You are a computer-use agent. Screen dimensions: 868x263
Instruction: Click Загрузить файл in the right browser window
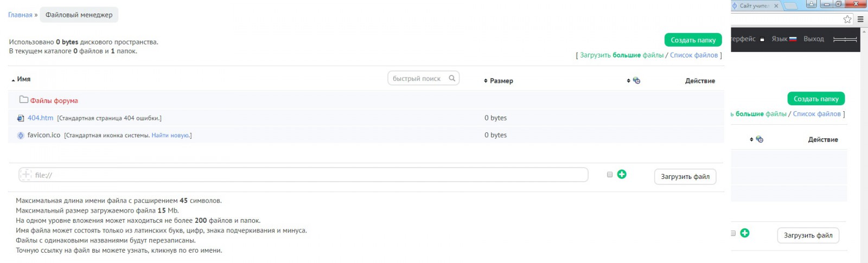[808, 235]
